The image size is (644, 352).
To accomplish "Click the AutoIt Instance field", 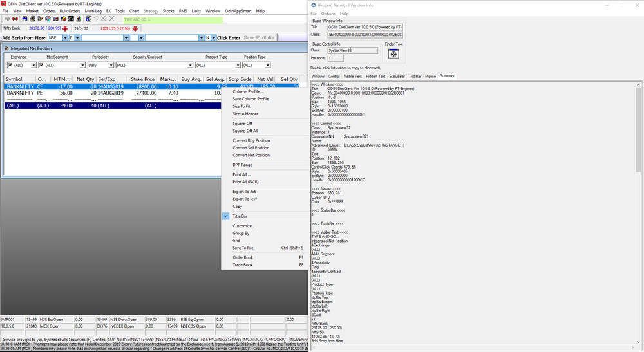I will point(336,59).
